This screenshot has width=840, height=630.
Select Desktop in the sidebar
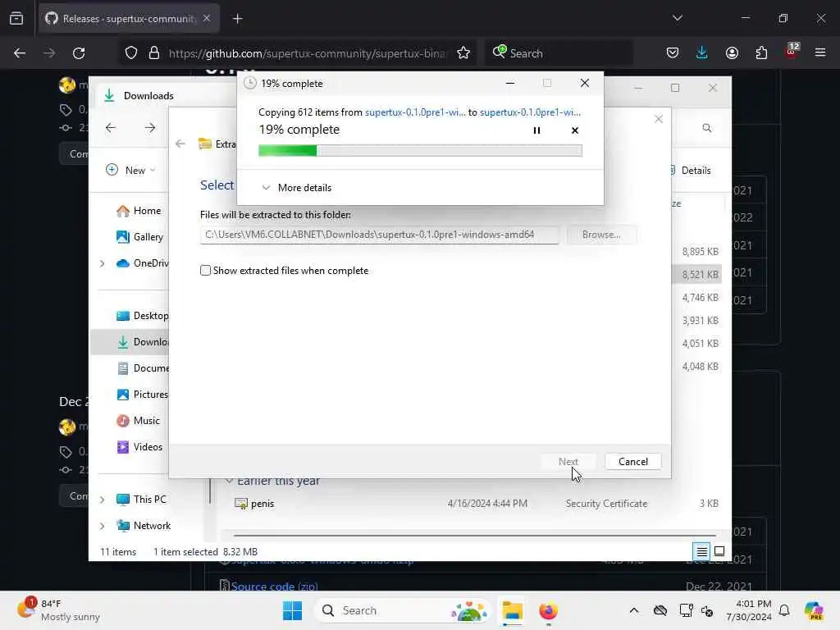[x=142, y=316]
